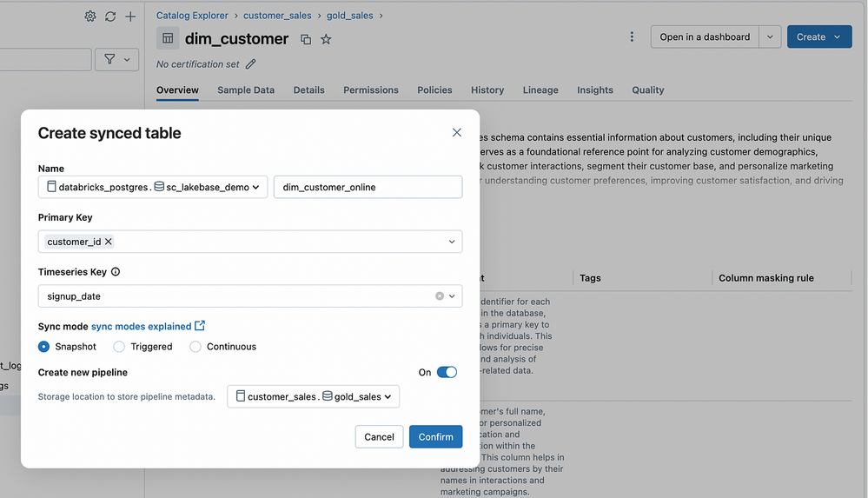Show Timeseries Key info tooltip
The image size is (868, 498).
pyautogui.click(x=116, y=272)
